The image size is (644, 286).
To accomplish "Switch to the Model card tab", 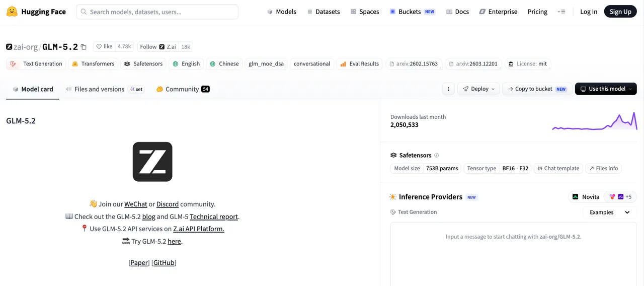I will tap(33, 89).
